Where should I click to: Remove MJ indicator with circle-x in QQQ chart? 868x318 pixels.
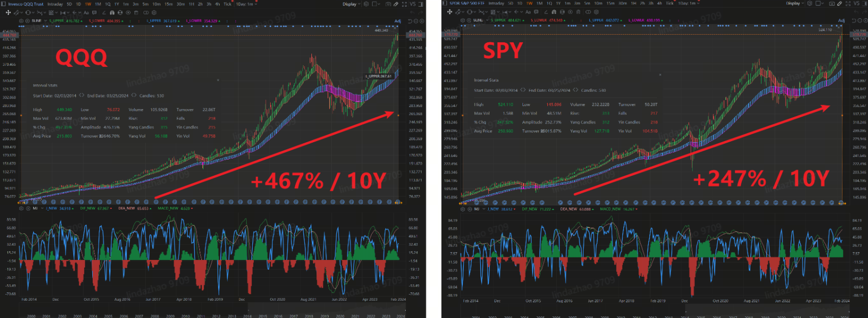(28, 208)
